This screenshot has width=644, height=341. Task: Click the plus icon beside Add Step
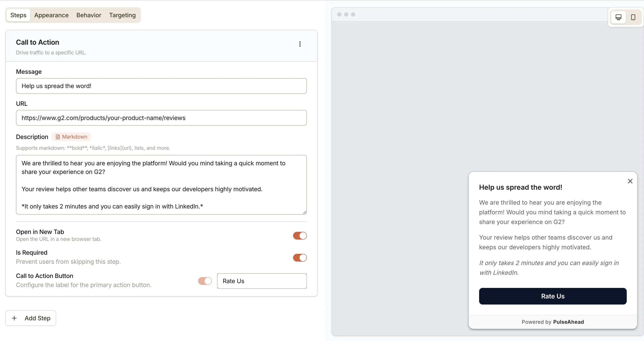[14, 318]
